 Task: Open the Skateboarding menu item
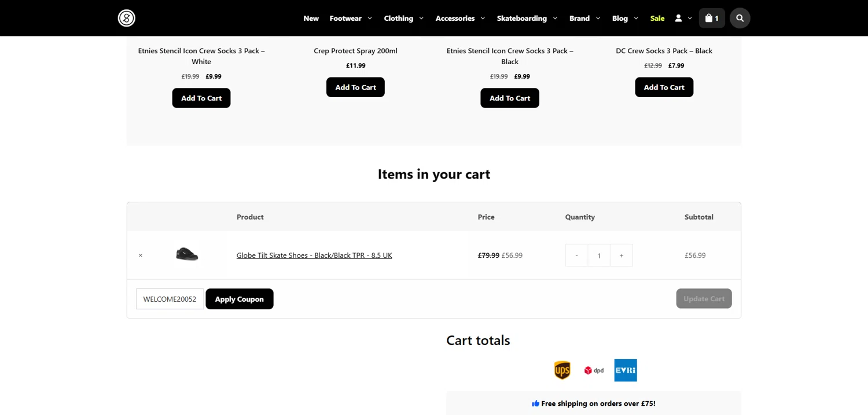522,18
